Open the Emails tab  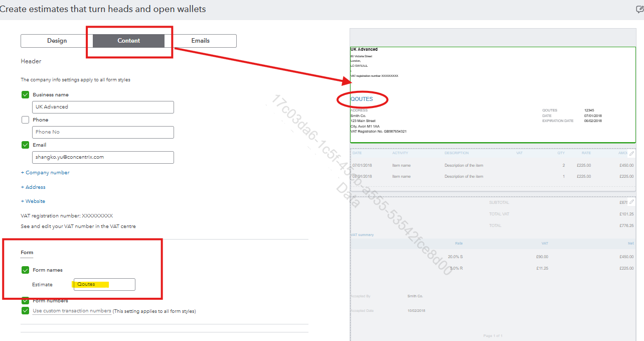click(200, 41)
